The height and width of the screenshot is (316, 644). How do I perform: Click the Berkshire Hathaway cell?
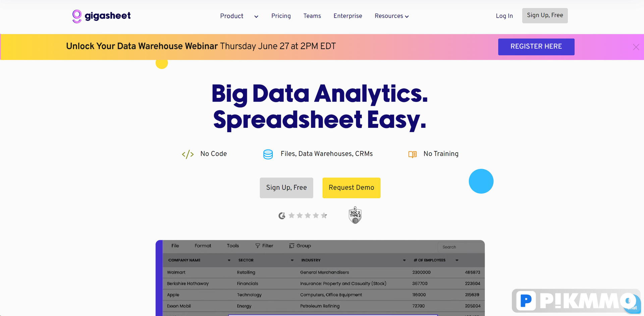point(188,284)
